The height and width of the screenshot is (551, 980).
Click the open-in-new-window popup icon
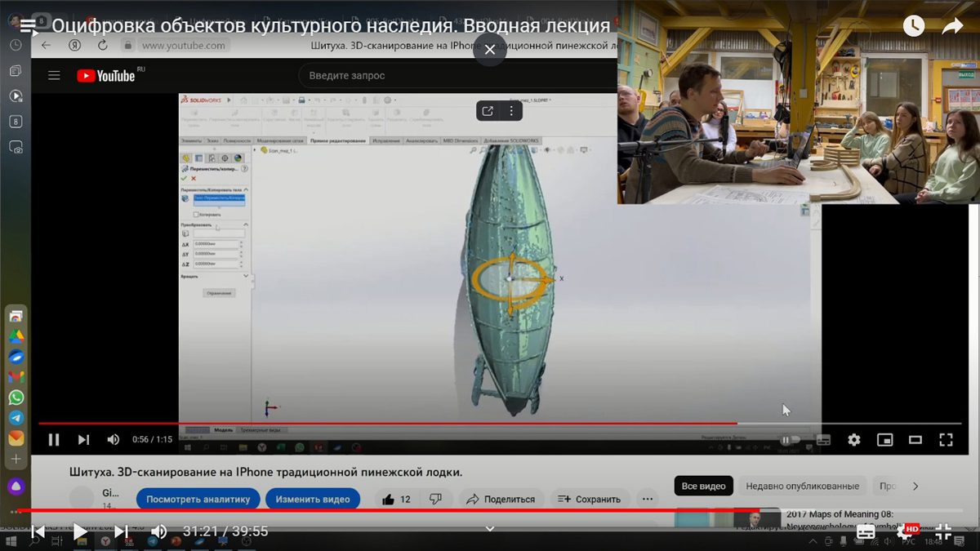[x=488, y=111]
